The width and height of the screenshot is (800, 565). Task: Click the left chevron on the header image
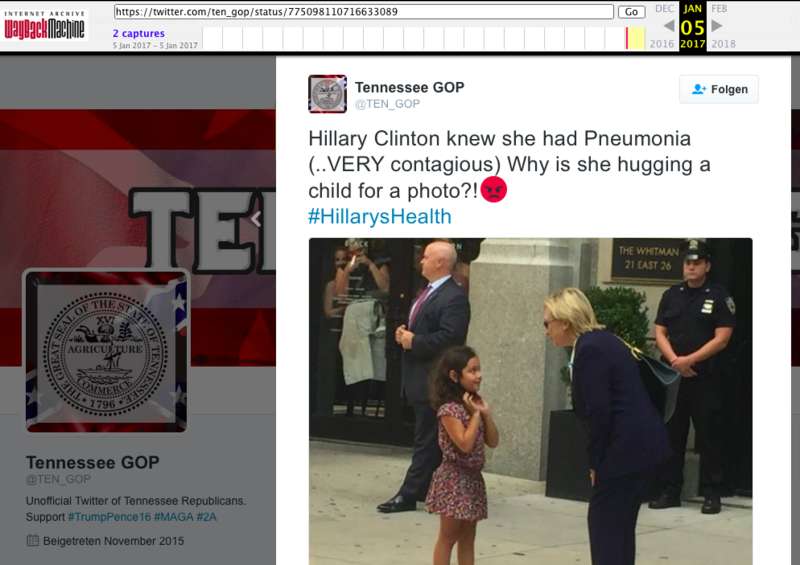pos(256,219)
